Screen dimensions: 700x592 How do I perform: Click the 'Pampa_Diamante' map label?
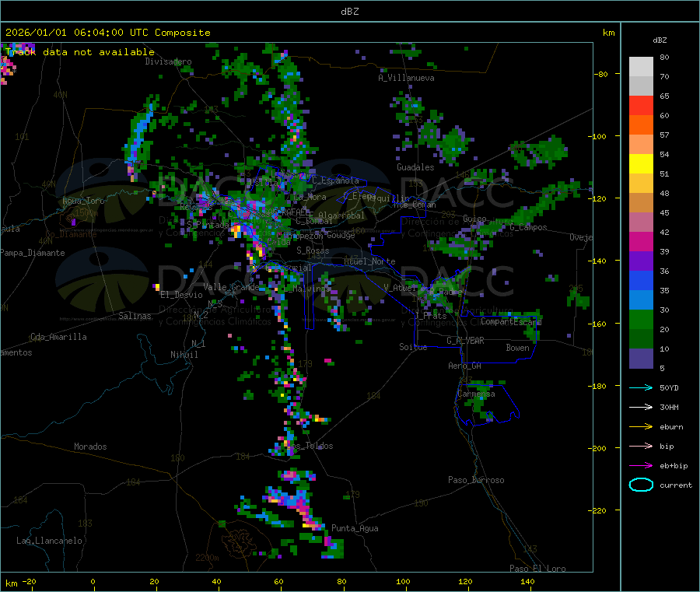pyautogui.click(x=33, y=253)
